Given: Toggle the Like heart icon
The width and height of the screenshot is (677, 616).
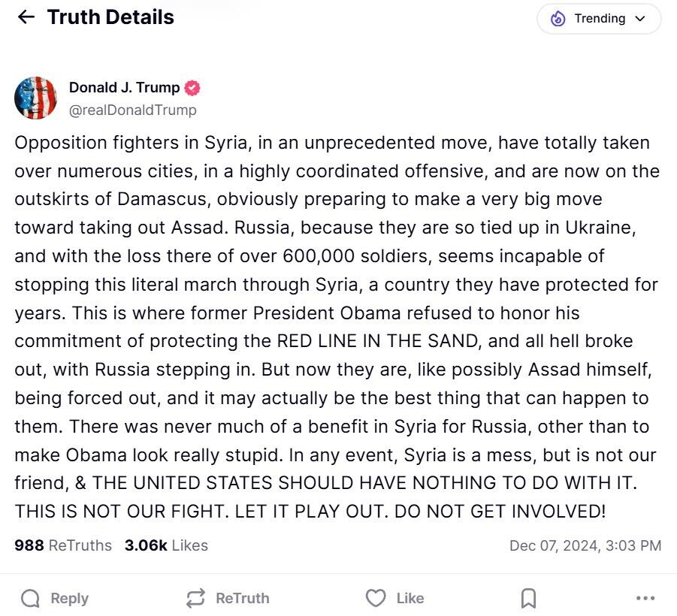Looking at the screenshot, I should 375,598.
